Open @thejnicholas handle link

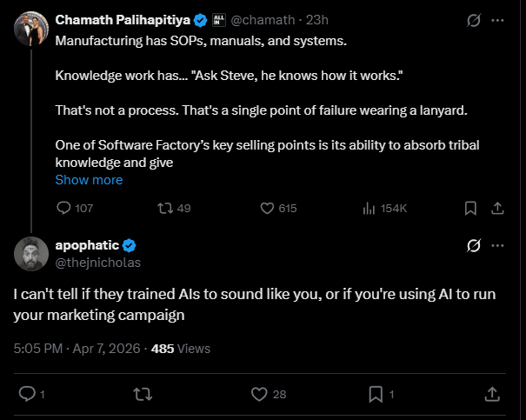pos(97,261)
